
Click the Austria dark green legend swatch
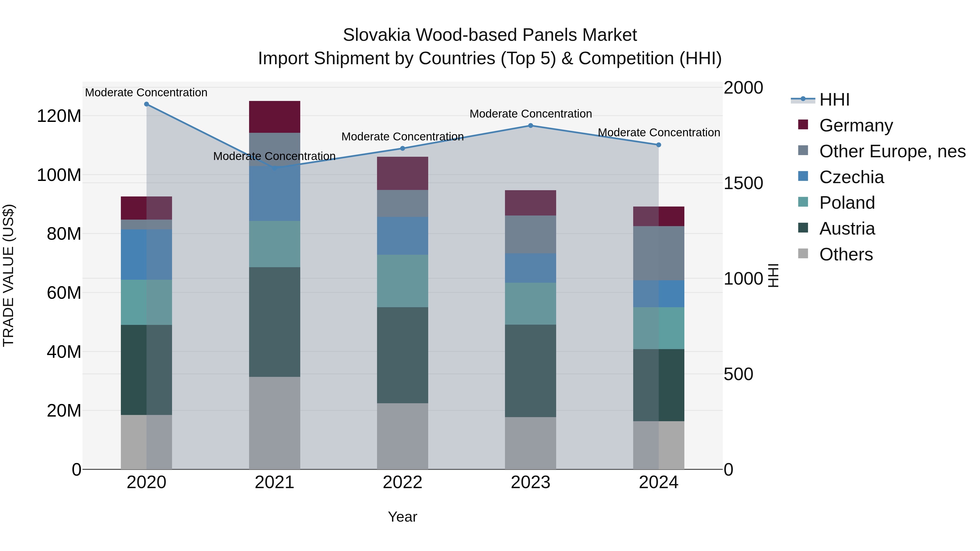pos(803,227)
